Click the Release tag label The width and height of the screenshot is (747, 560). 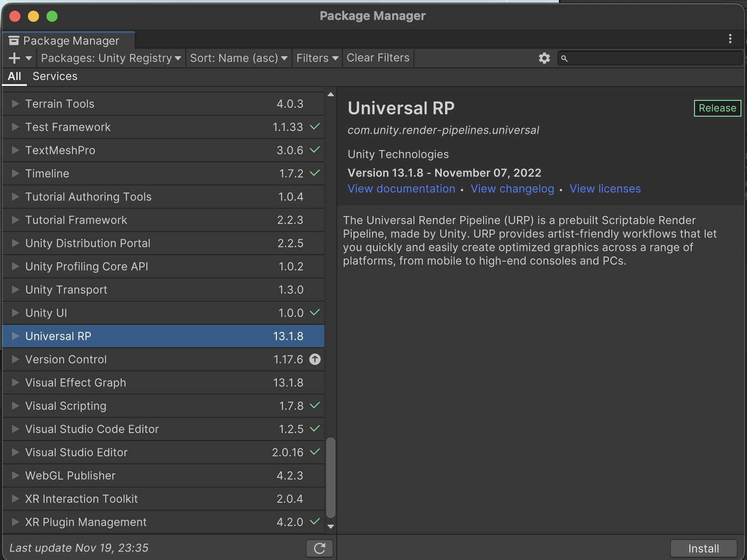point(717,108)
